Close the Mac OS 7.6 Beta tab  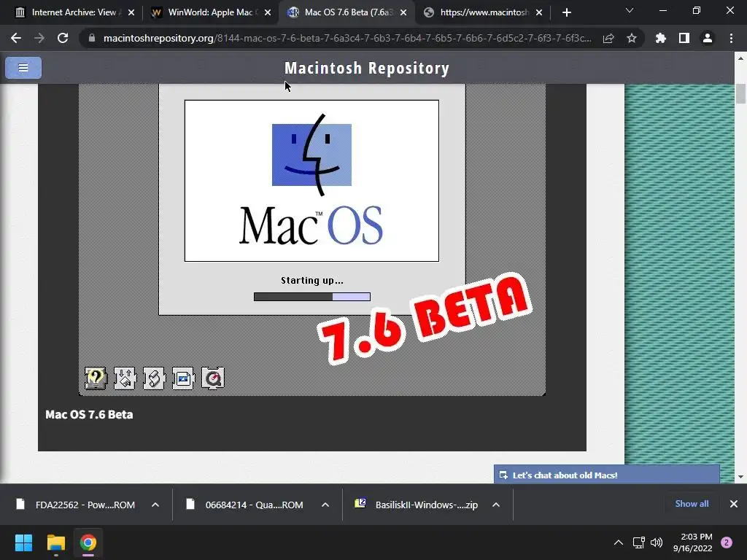[x=403, y=12]
